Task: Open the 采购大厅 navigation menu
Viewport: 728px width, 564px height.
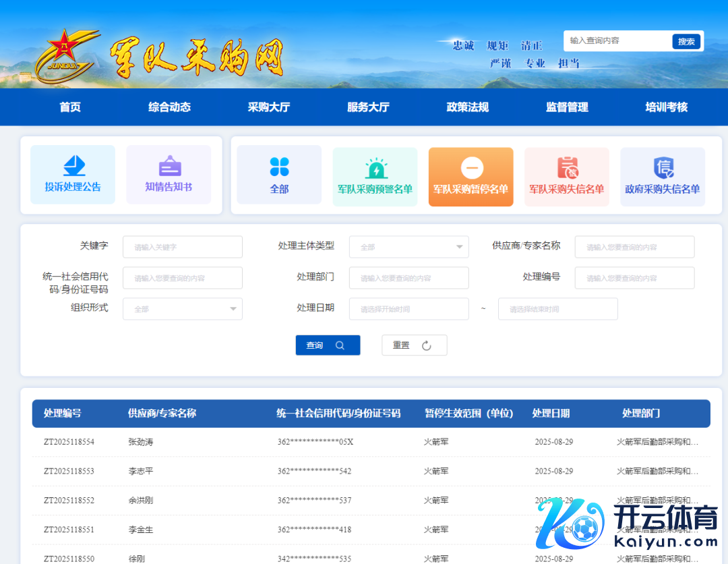Action: point(269,107)
